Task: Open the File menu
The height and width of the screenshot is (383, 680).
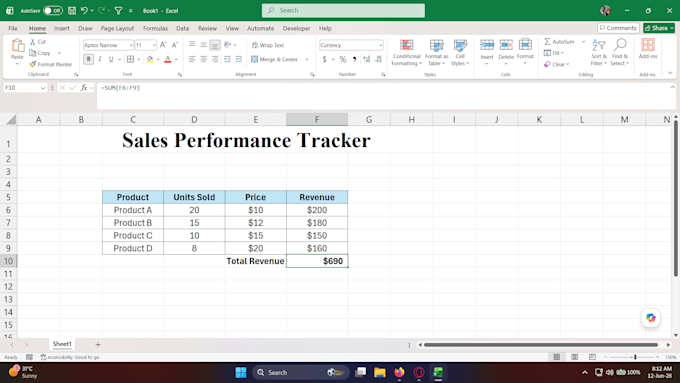Action: (13, 28)
